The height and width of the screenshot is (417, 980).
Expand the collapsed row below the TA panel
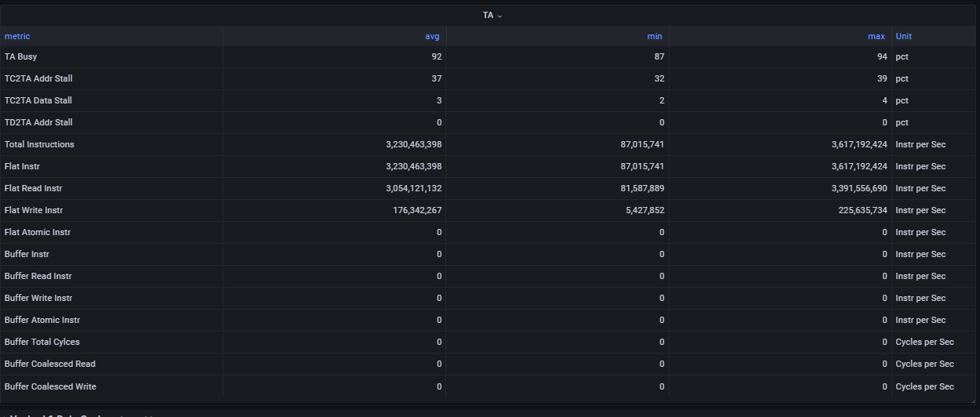[x=78, y=415]
